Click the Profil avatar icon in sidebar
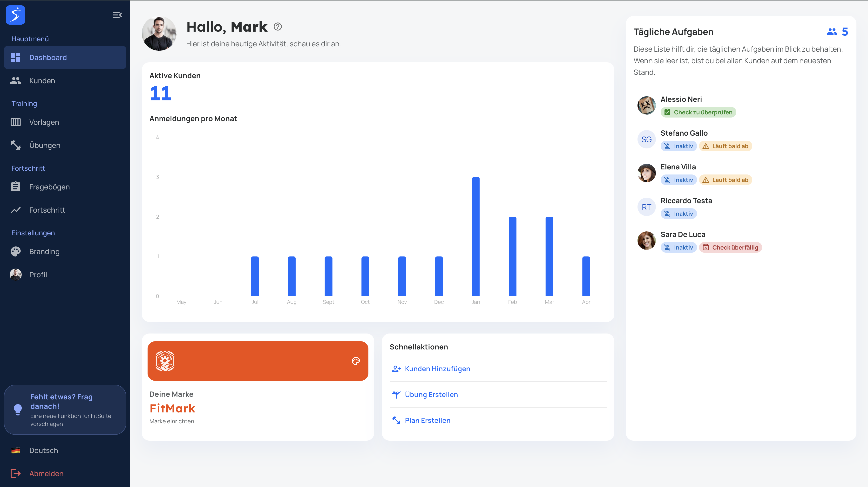 point(15,275)
